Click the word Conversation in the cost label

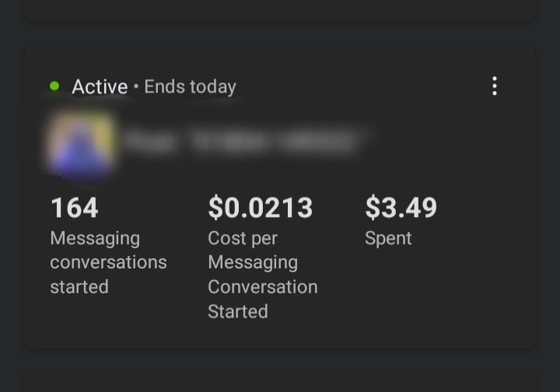262,287
